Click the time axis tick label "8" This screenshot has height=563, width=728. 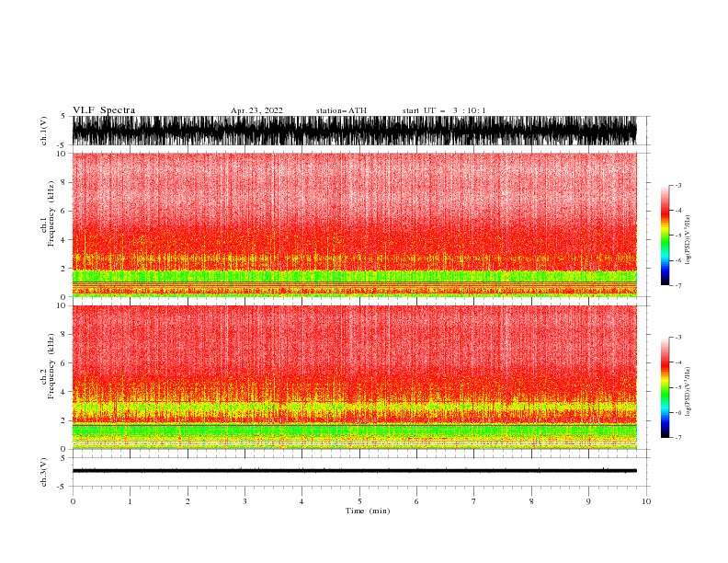click(531, 501)
